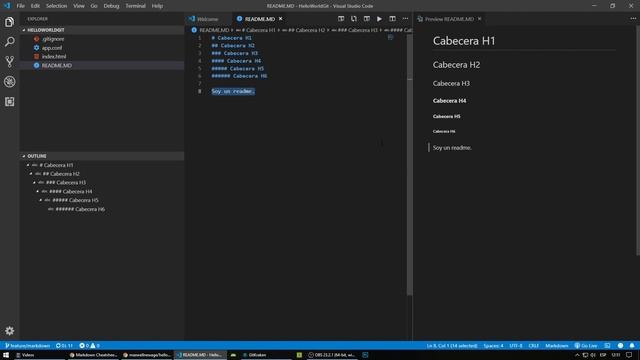The height and width of the screenshot is (360, 640).
Task: Open the File menu
Action: point(21,6)
